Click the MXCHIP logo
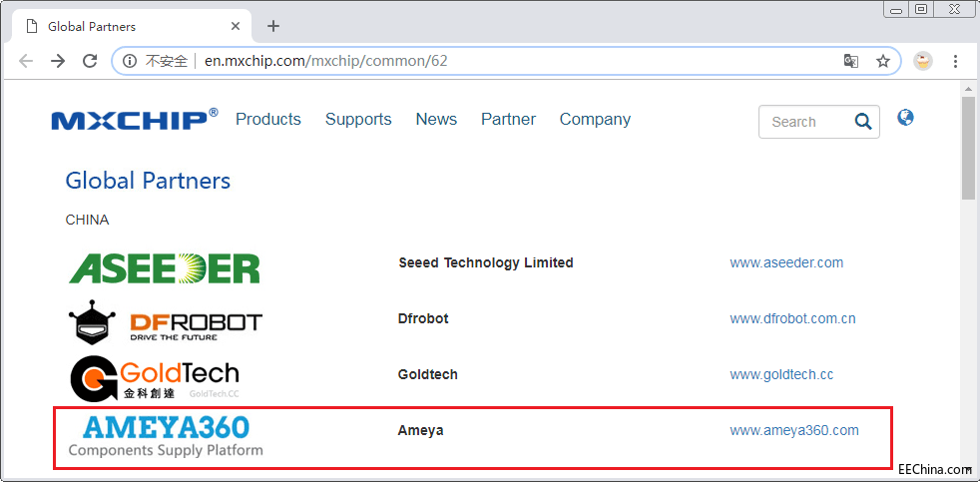The image size is (980, 482). point(135,119)
